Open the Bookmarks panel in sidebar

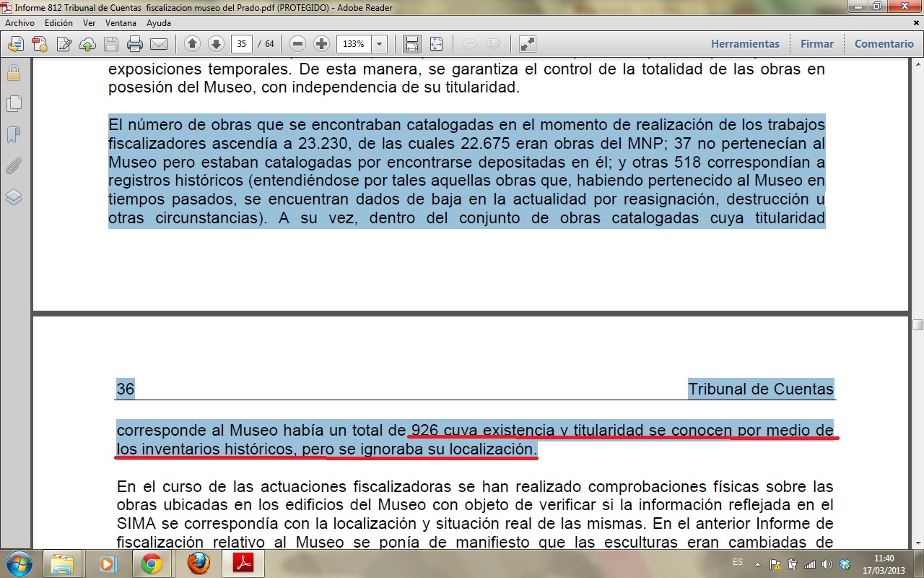coord(13,135)
